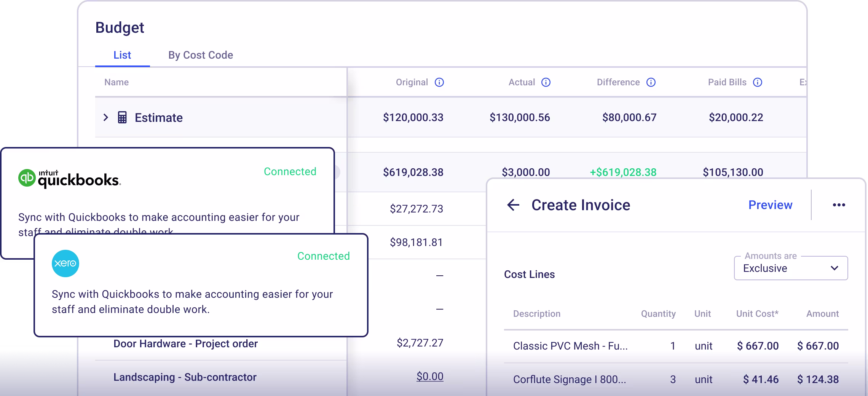Click the Description column header

[537, 314]
